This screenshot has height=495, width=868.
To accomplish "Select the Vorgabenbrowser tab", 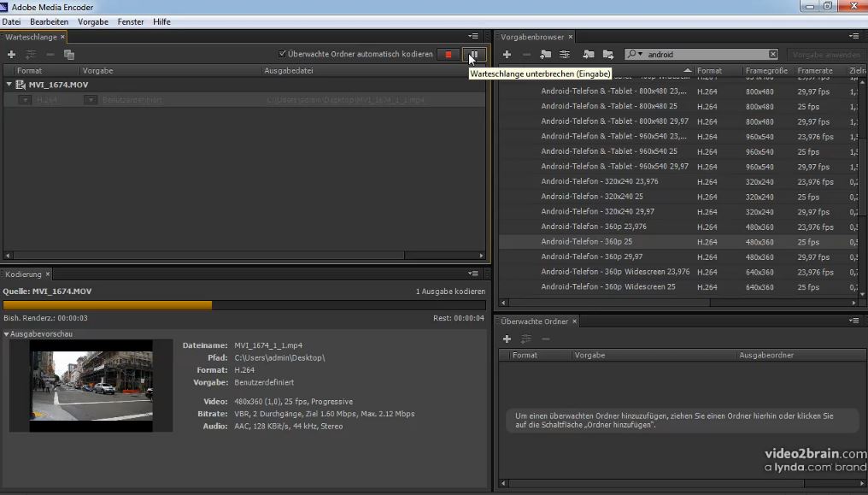I will point(532,37).
